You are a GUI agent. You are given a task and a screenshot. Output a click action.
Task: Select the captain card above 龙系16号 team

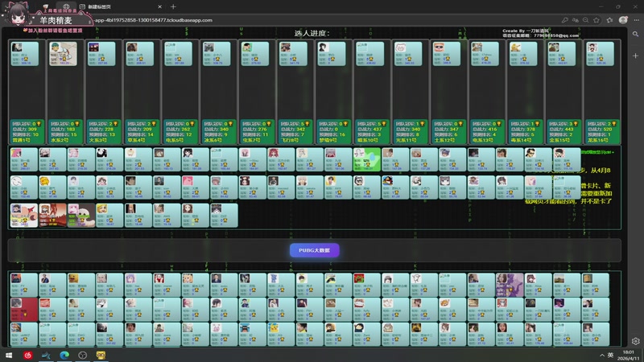point(600,53)
